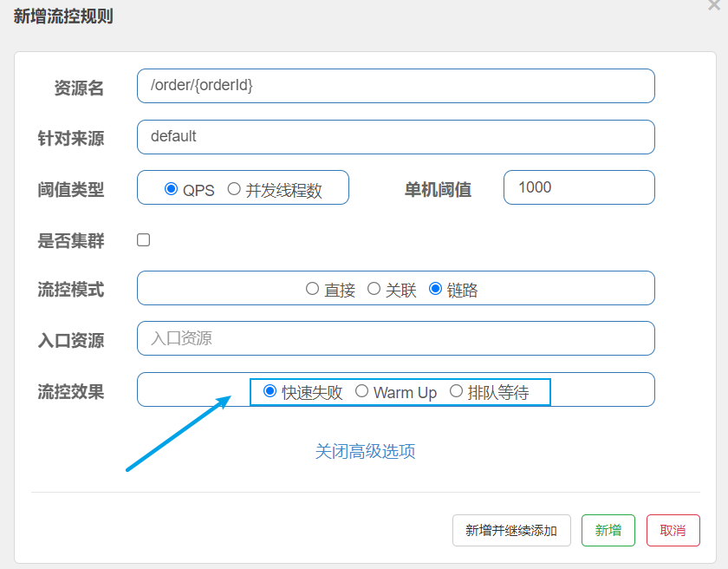The width and height of the screenshot is (728, 569).
Task: Select the Warm Up effect
Action: [x=362, y=391]
